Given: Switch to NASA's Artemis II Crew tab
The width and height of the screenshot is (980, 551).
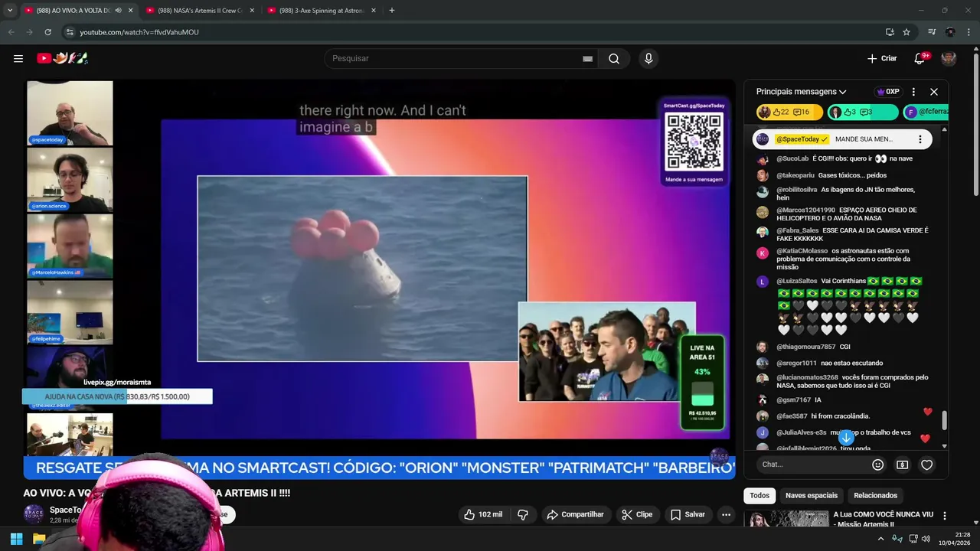Looking at the screenshot, I should tap(199, 11).
